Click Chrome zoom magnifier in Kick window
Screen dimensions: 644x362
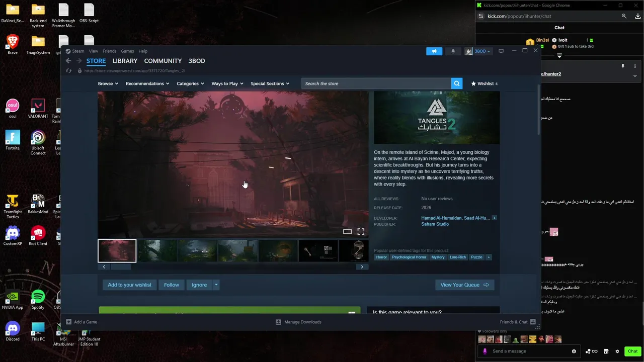[624, 16]
